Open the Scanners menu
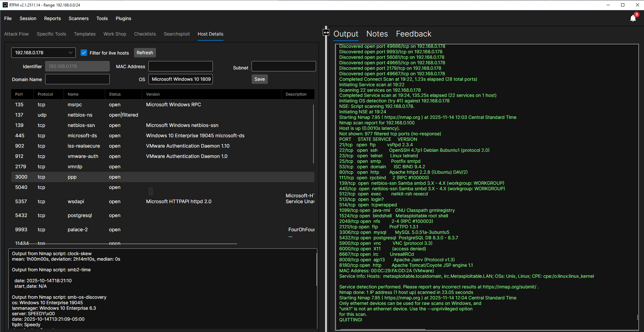 (x=78, y=18)
